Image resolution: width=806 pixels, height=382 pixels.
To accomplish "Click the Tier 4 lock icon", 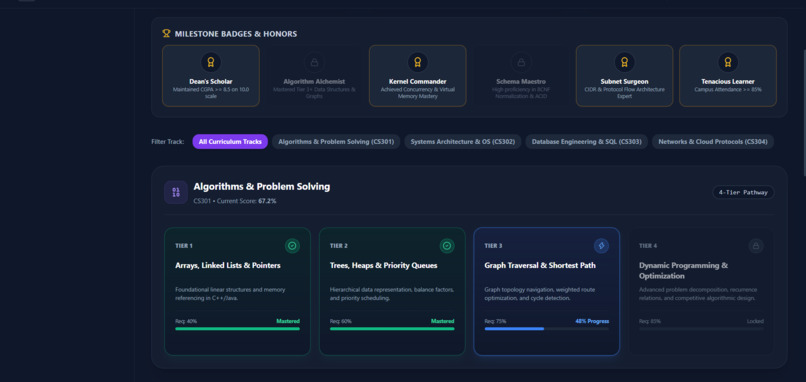I will (x=756, y=246).
